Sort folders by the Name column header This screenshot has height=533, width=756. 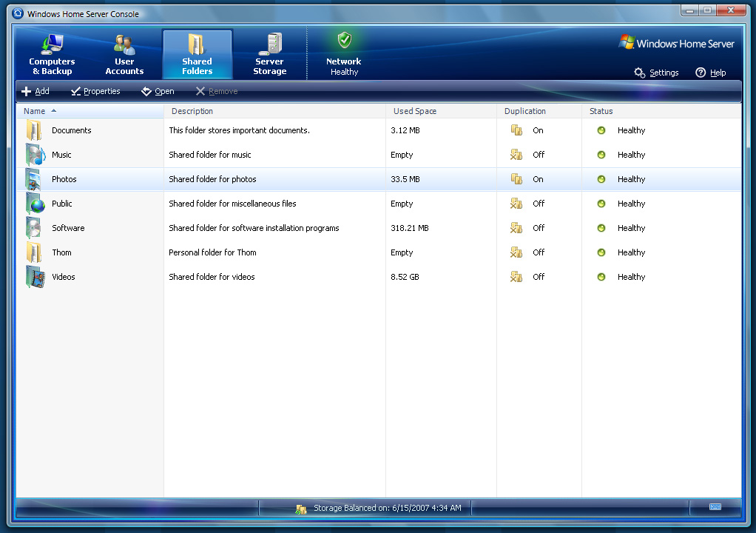(35, 111)
